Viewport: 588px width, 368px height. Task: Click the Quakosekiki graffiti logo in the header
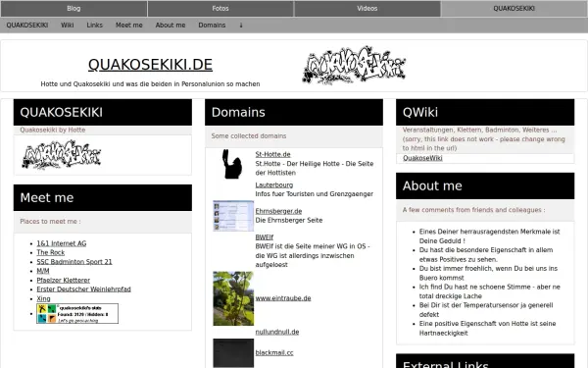pyautogui.click(x=354, y=66)
